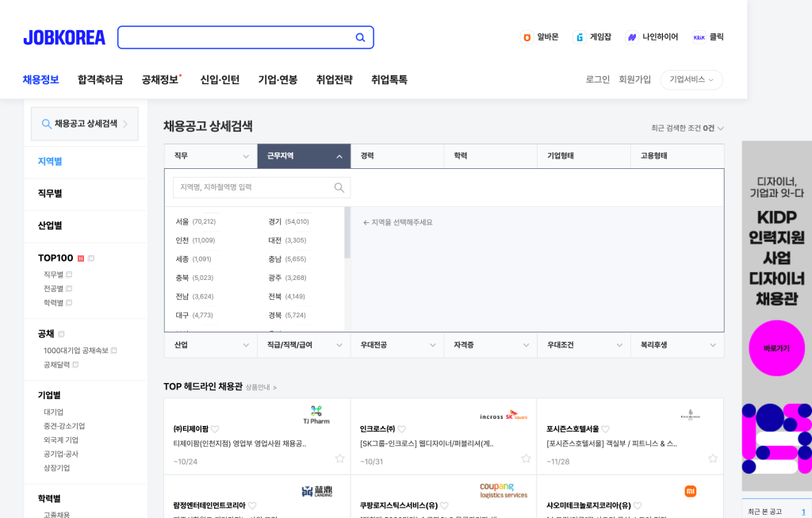Click the TJ Pharm company logo
The height and width of the screenshot is (518, 812).
click(x=316, y=414)
